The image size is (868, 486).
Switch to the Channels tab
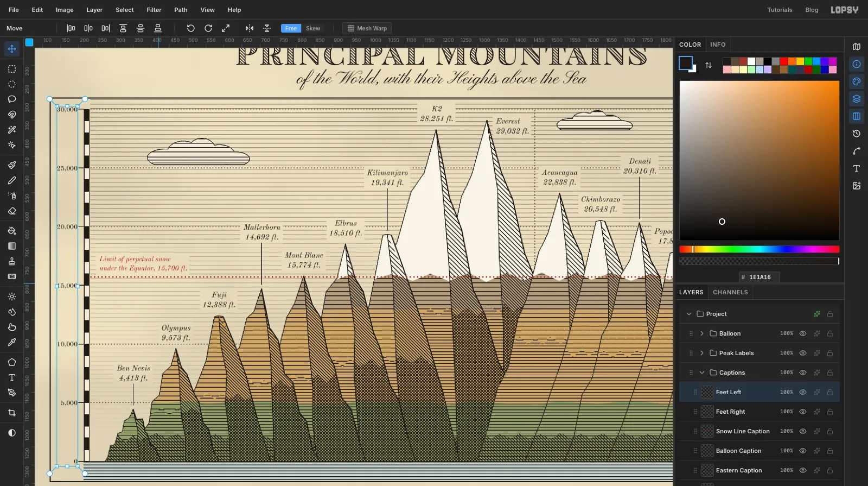[730, 292]
